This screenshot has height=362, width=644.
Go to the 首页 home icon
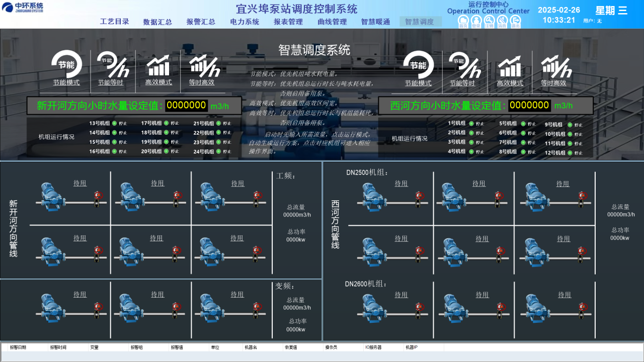coord(463,21)
